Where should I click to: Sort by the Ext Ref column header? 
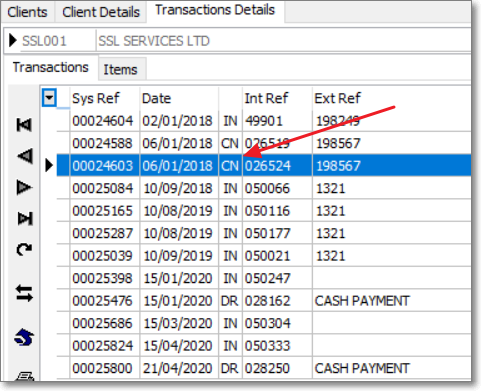point(392,98)
